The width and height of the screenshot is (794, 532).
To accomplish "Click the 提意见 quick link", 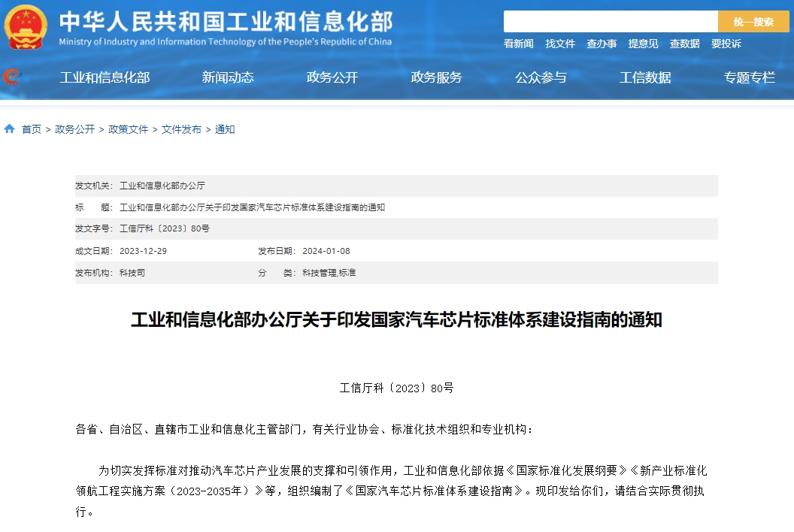I will [643, 44].
